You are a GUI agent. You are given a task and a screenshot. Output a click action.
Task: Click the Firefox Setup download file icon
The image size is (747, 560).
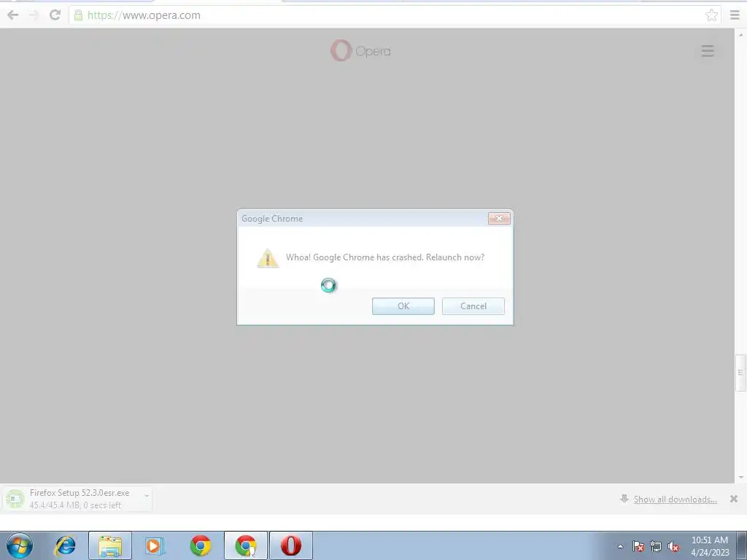click(x=15, y=499)
